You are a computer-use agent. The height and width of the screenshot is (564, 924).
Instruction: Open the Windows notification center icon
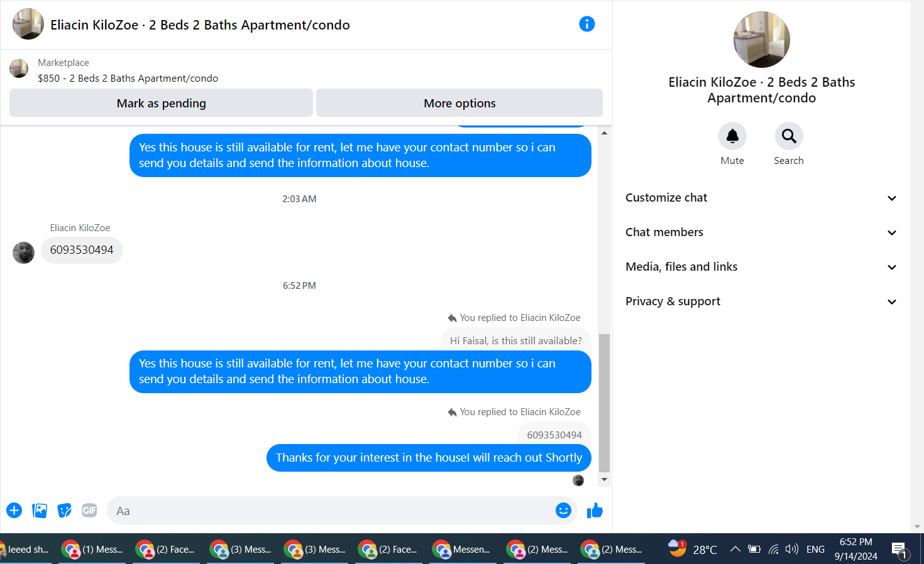coord(899,550)
